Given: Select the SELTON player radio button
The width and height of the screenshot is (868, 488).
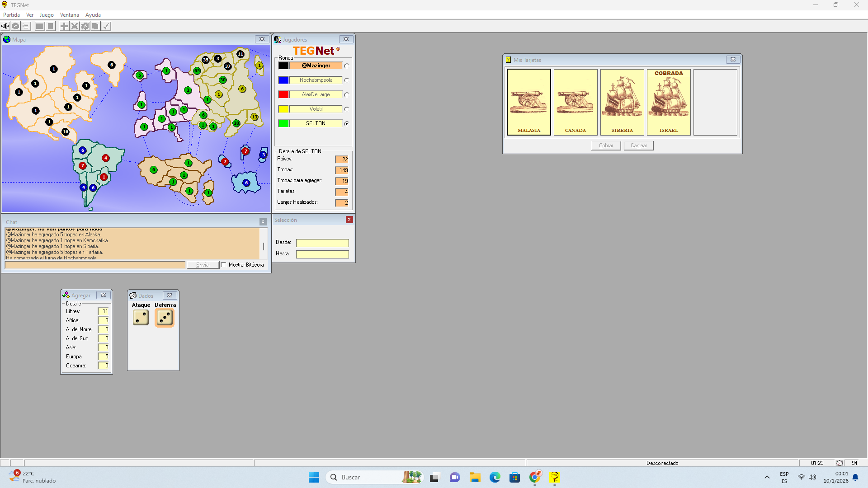Looking at the screenshot, I should (347, 123).
